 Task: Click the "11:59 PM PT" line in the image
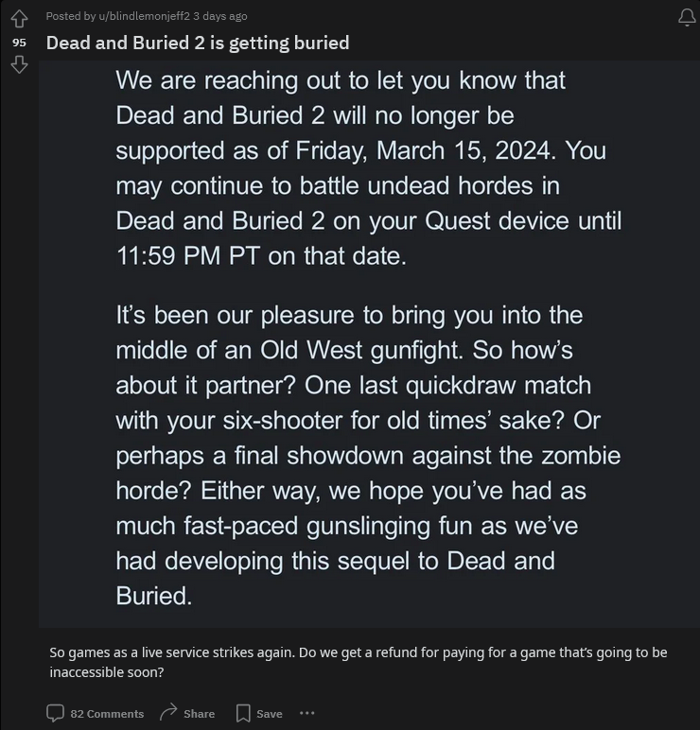pyautogui.click(x=260, y=256)
